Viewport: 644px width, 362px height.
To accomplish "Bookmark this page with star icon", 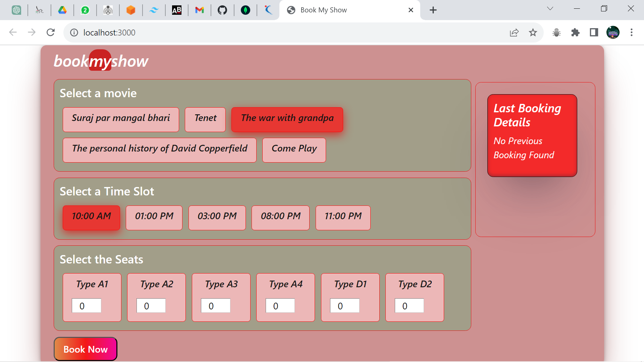I will [x=533, y=33].
